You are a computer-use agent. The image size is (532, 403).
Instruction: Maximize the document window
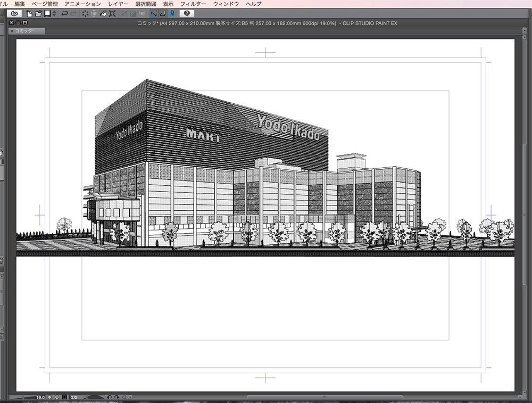[25, 23]
